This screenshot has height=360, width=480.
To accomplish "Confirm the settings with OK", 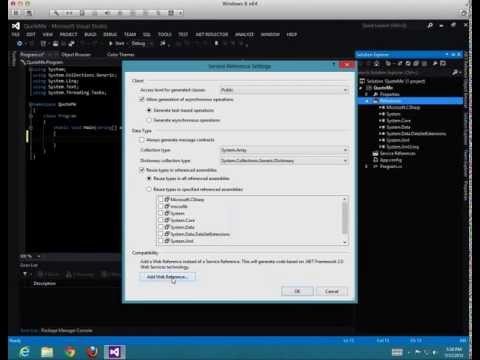I will tap(297, 291).
